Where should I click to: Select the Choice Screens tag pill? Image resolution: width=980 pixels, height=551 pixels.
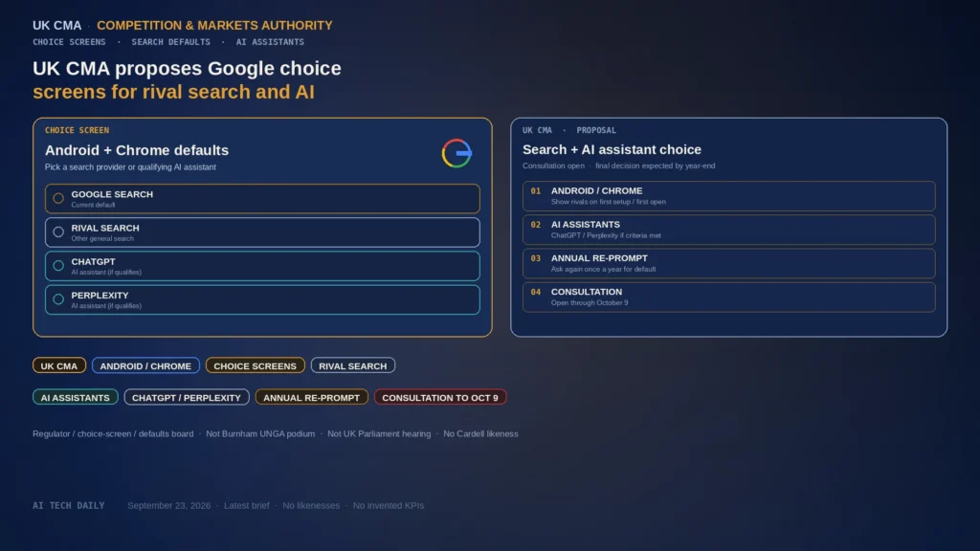(255, 365)
